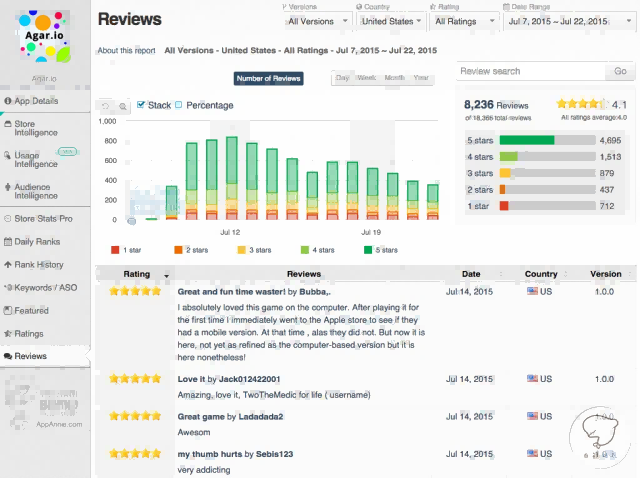Click the average star rating icons
The height and width of the screenshot is (478, 640).
pyautogui.click(x=581, y=104)
